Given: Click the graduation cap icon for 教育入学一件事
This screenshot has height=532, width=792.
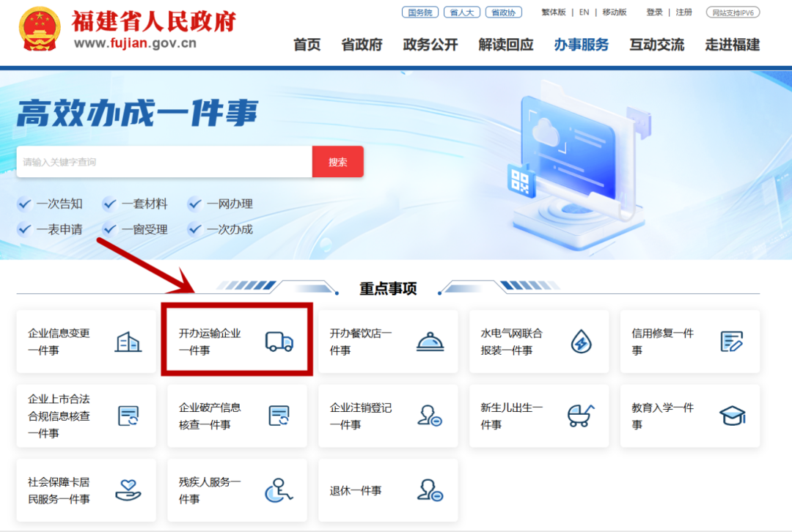Looking at the screenshot, I should (733, 415).
